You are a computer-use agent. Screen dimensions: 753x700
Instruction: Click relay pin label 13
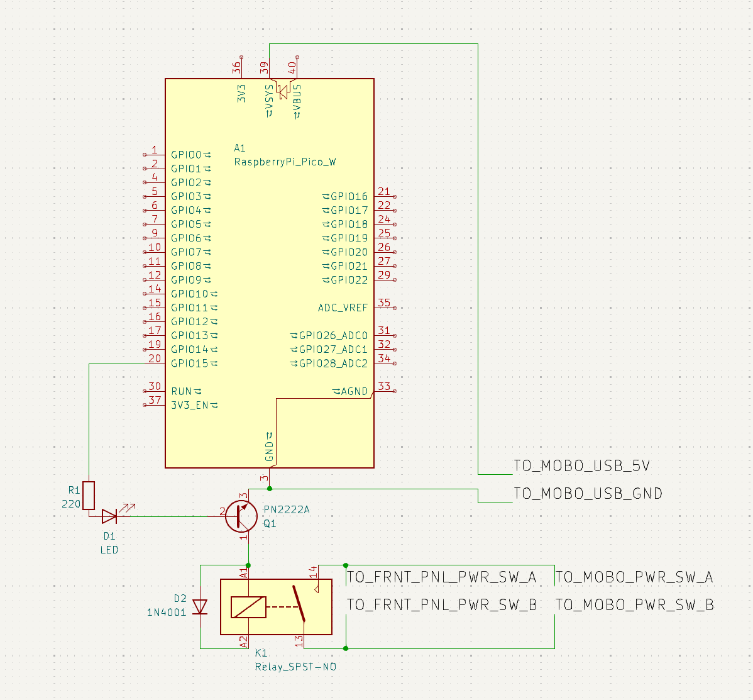299,642
